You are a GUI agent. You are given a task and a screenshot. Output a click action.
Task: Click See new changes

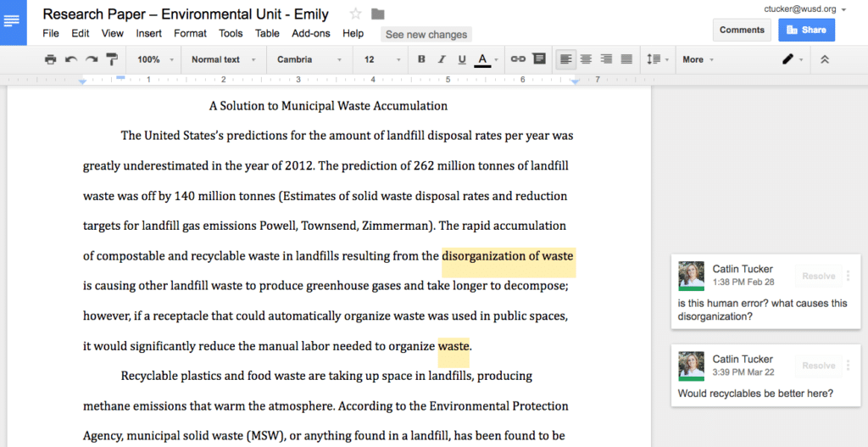pos(426,34)
